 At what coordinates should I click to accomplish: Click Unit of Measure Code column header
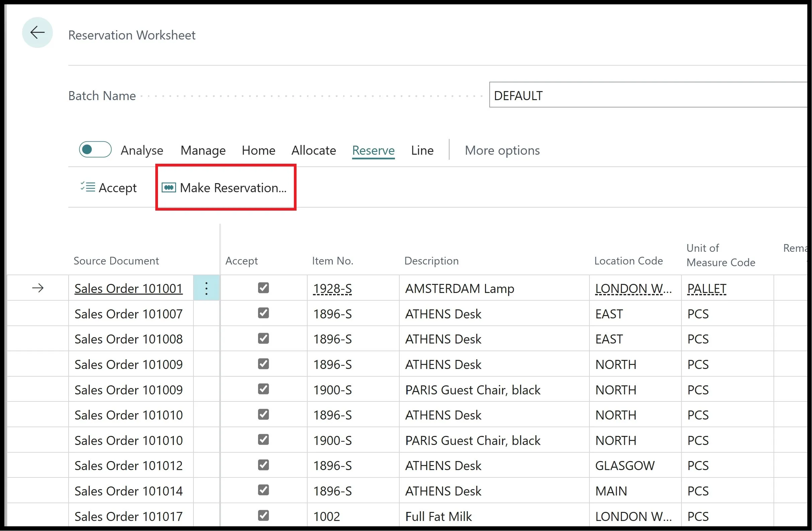(x=721, y=255)
